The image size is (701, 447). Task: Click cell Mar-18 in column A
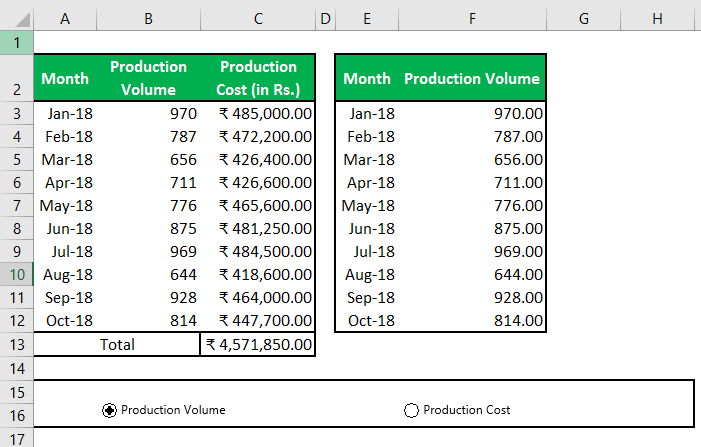[65, 160]
